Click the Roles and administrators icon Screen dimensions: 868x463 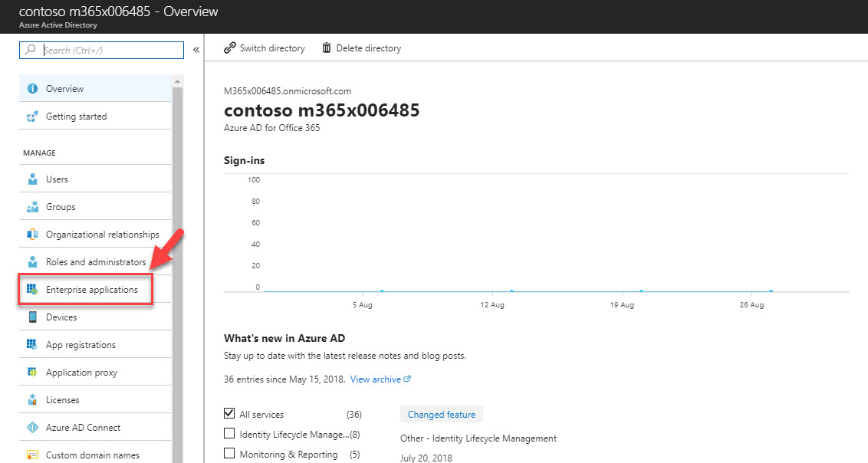pos(32,262)
